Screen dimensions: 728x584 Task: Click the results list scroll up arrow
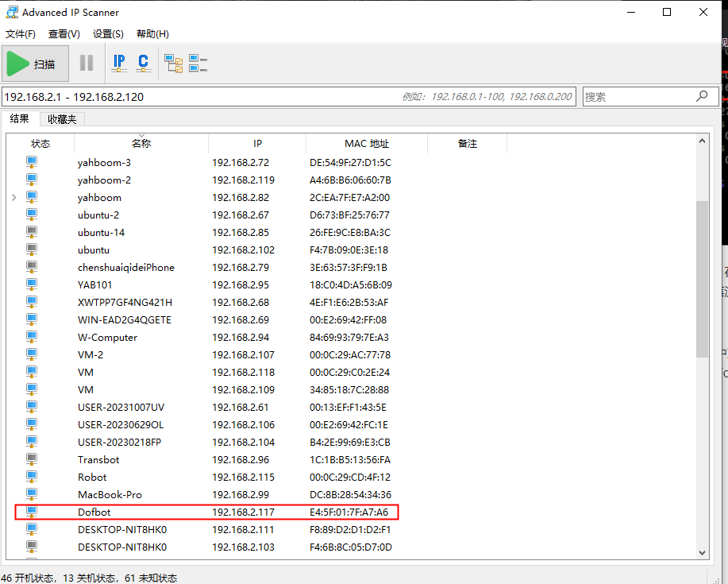[x=702, y=141]
